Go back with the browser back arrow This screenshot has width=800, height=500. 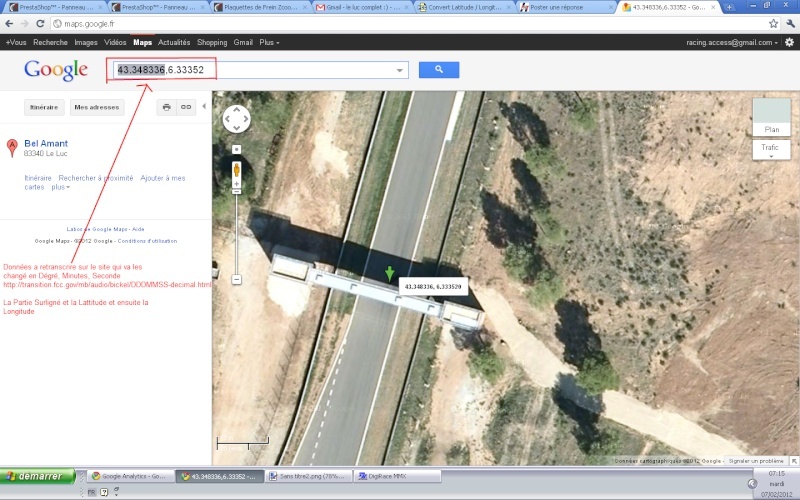9,24
